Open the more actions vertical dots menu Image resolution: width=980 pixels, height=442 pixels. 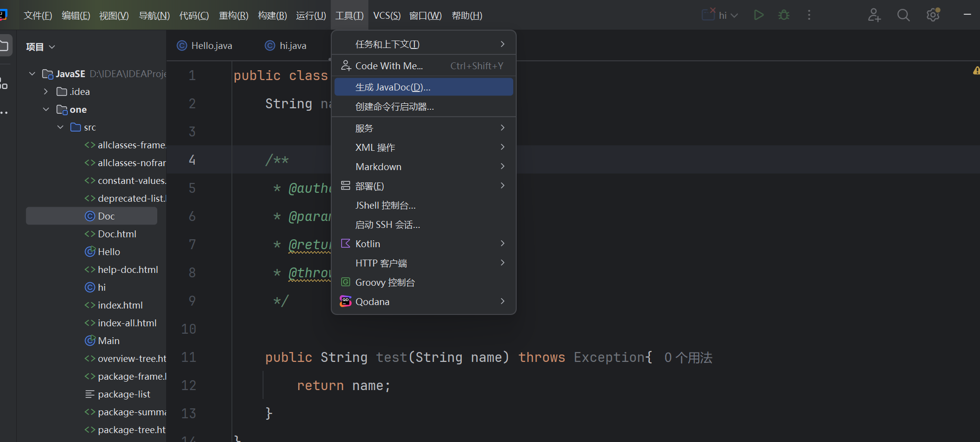click(809, 15)
